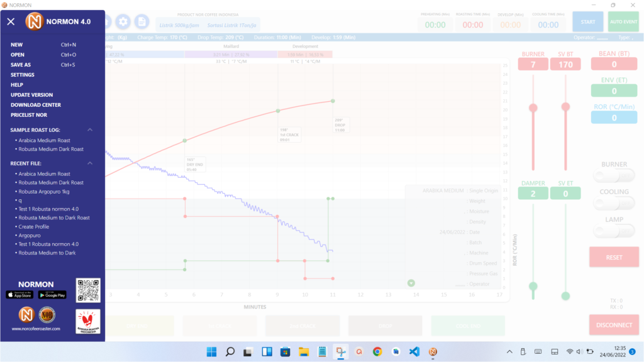Open recent file Create Profile
The width and height of the screenshot is (644, 362).
34,227
